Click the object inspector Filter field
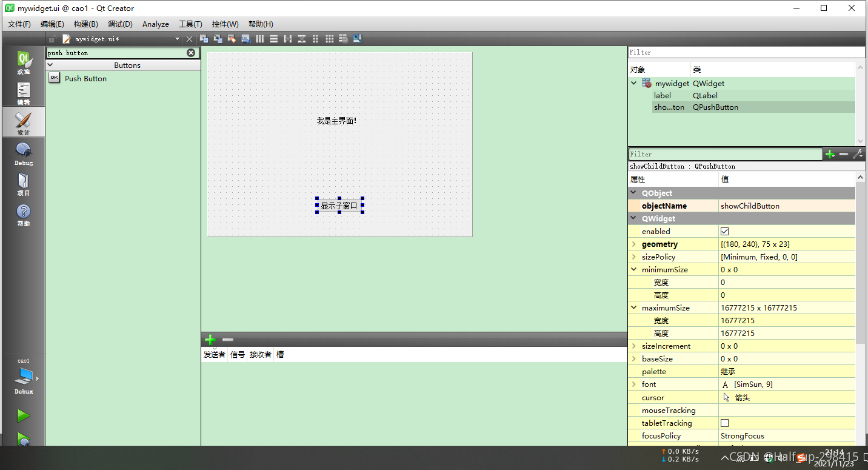868x470 pixels. point(746,52)
